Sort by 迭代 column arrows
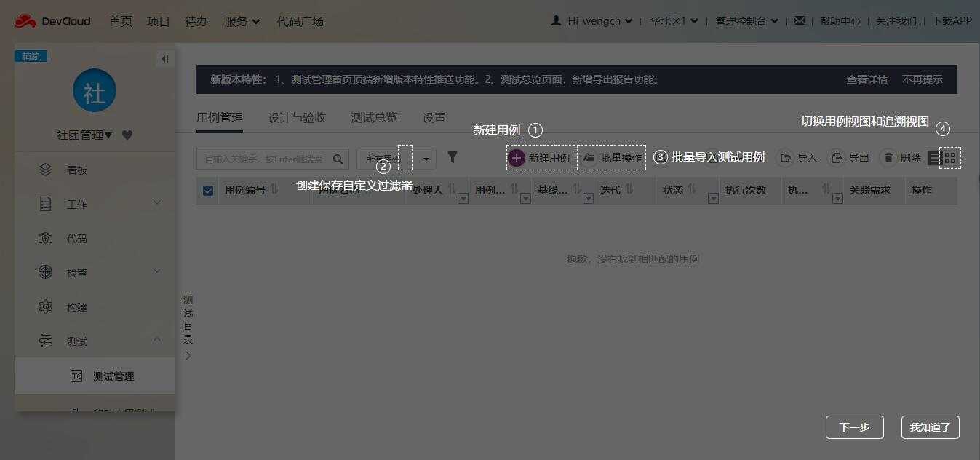Screen dimensions: 980x460 pos(629,189)
